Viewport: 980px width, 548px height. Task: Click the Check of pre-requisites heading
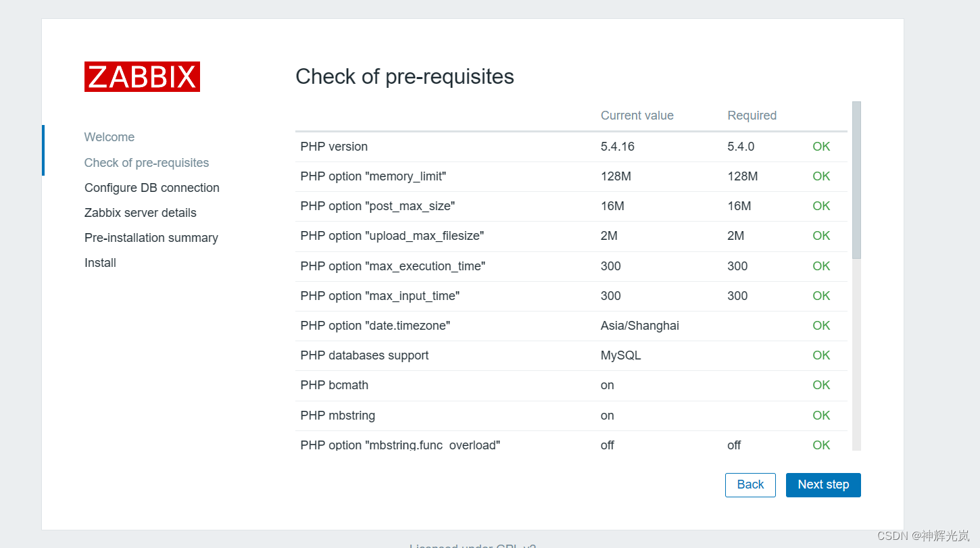tap(405, 76)
